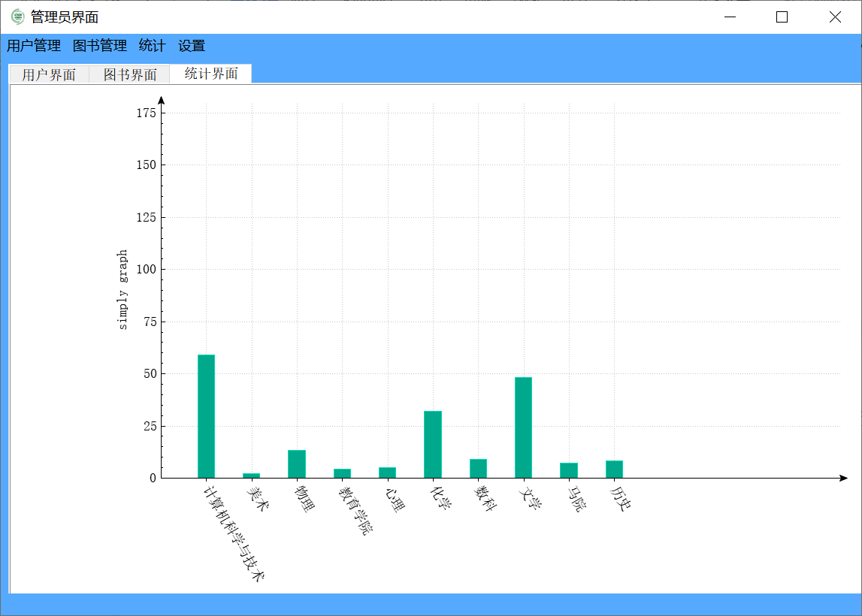This screenshot has height=616, width=862.
Task: Click the 心理 bar in chart
Action: click(x=387, y=473)
